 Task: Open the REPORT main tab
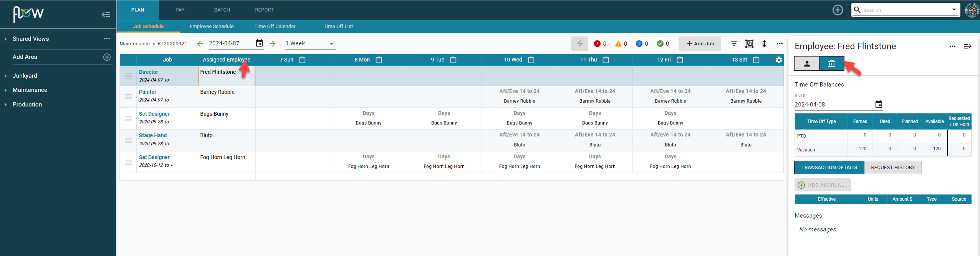click(264, 10)
